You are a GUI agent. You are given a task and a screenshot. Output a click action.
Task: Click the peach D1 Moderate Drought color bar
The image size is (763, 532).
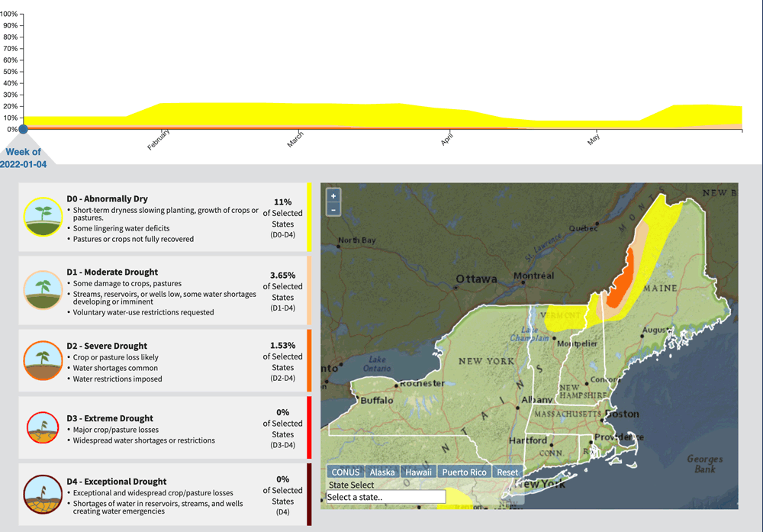click(309, 290)
